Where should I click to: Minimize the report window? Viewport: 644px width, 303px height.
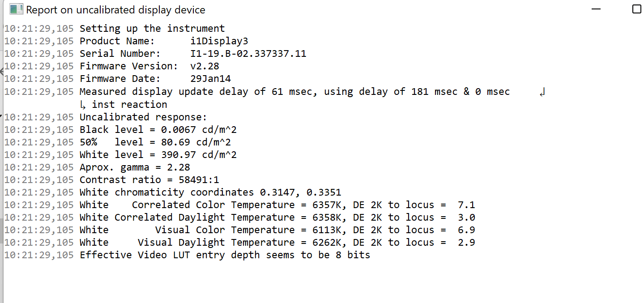(596, 9)
